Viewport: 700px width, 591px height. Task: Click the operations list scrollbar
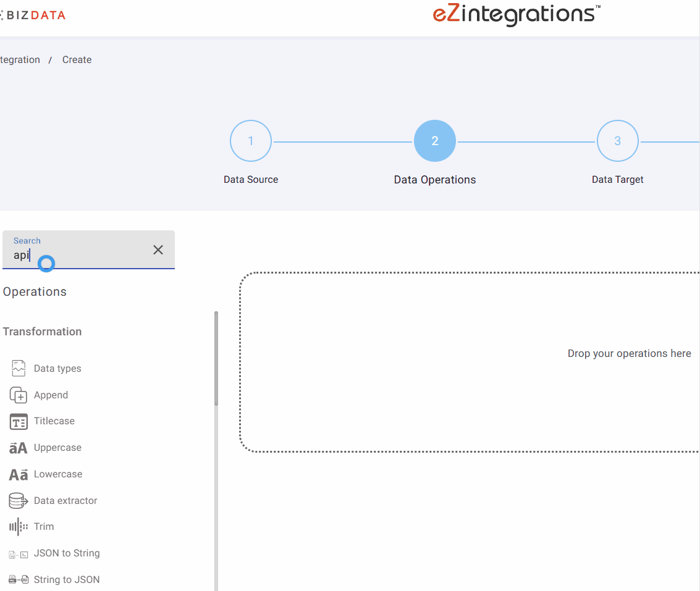[216, 358]
